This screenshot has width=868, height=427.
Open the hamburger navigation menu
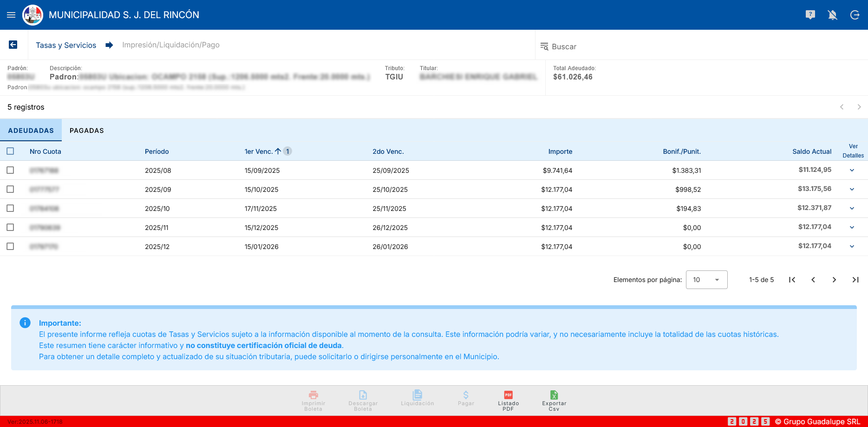(11, 15)
